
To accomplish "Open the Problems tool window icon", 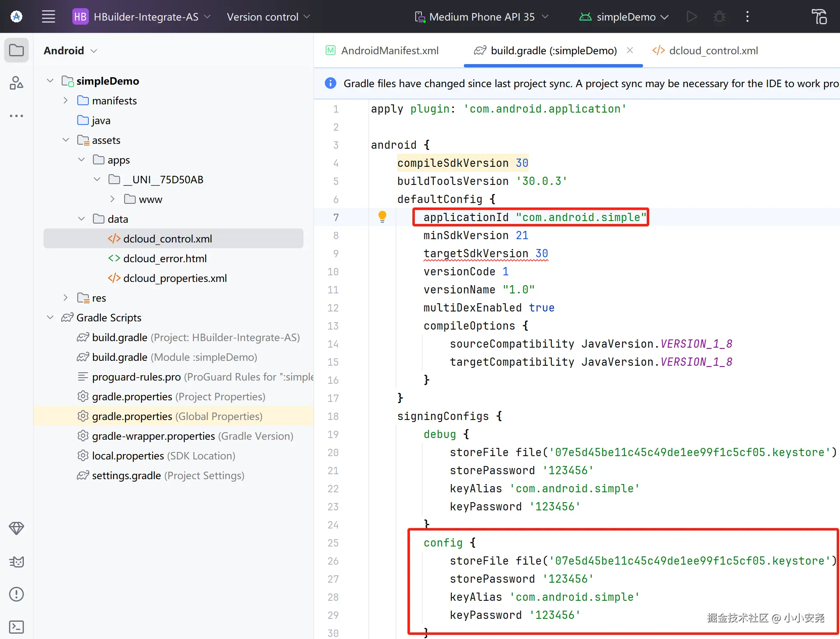I will tap(16, 594).
